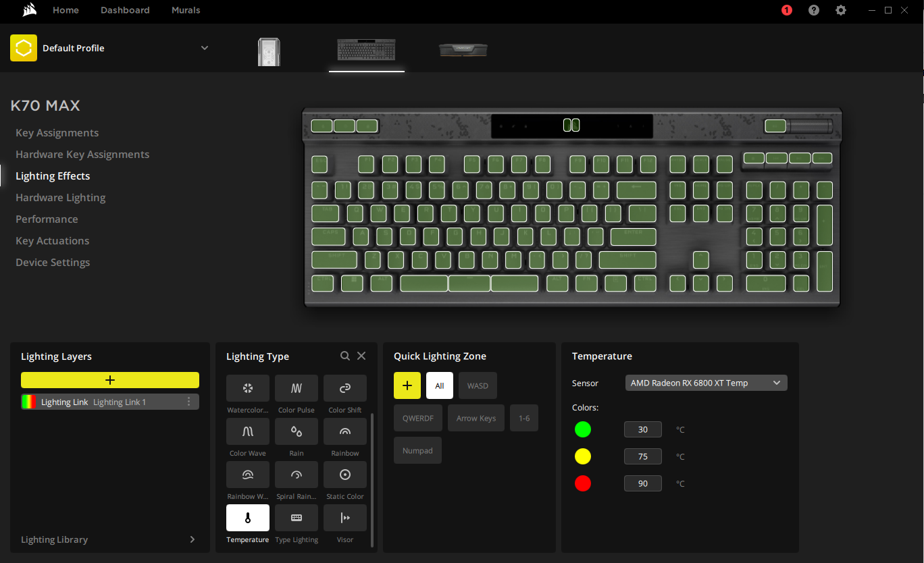Click the yellow Default Profile hexagon icon

(x=24, y=48)
